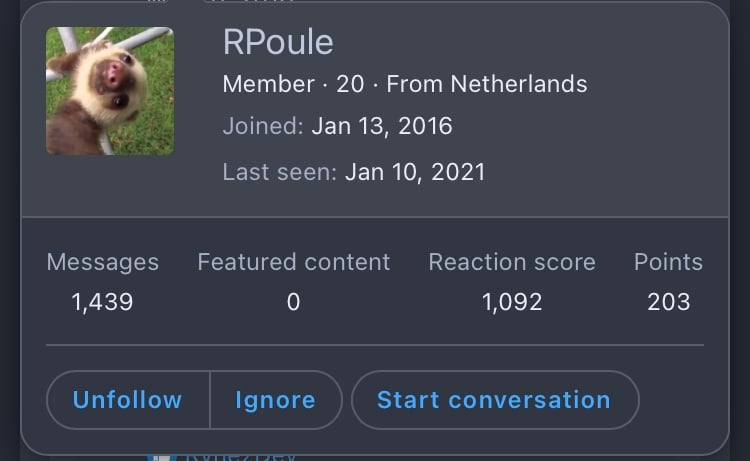Start a conversation with RPoule
This screenshot has width=750, height=461.
coord(495,400)
